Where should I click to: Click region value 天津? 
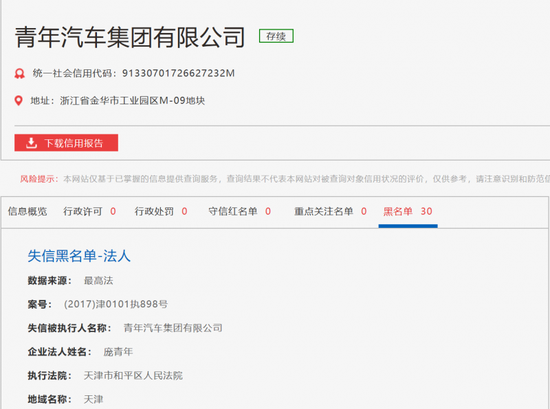point(93,399)
